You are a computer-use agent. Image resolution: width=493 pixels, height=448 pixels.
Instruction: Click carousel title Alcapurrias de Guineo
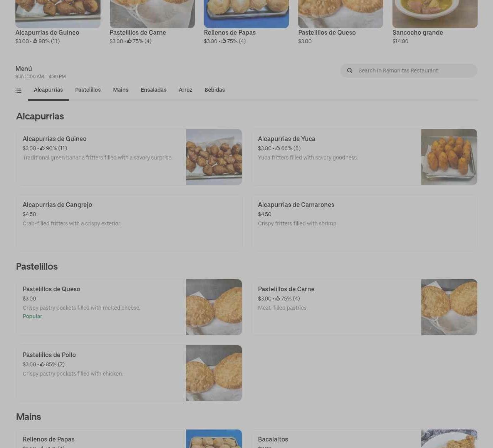click(x=47, y=33)
